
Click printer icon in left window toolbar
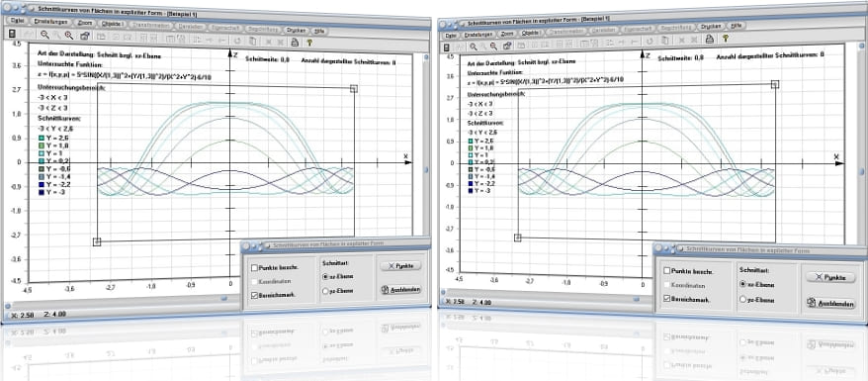point(295,42)
